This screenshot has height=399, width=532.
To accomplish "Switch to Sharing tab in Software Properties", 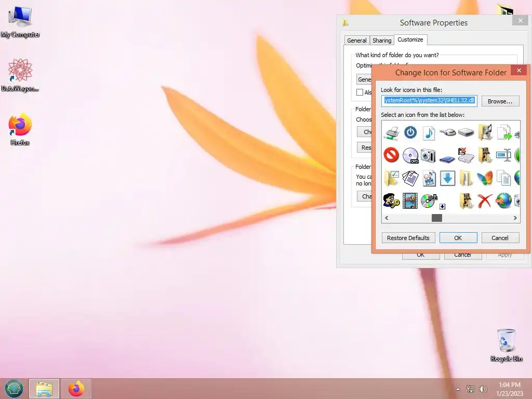I will [x=382, y=41].
